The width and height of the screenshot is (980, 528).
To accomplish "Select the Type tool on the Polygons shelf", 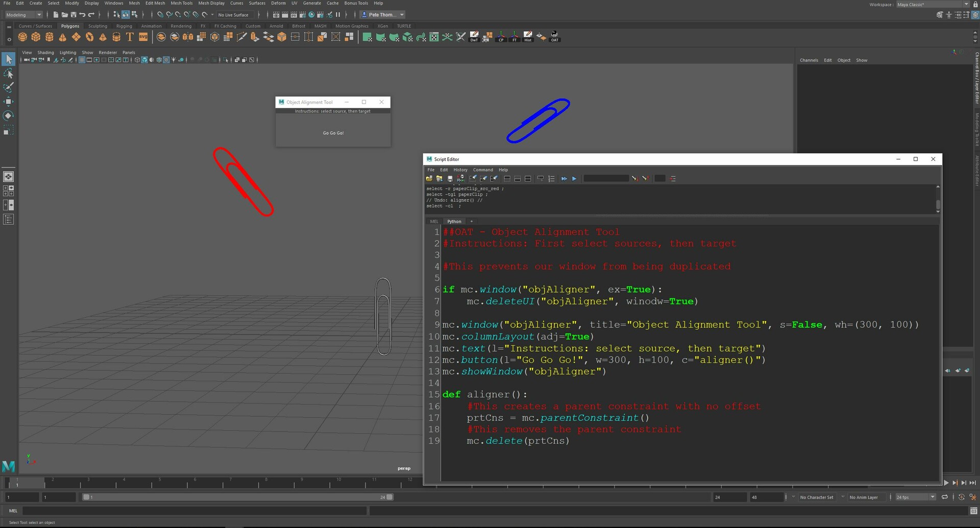I will (130, 37).
